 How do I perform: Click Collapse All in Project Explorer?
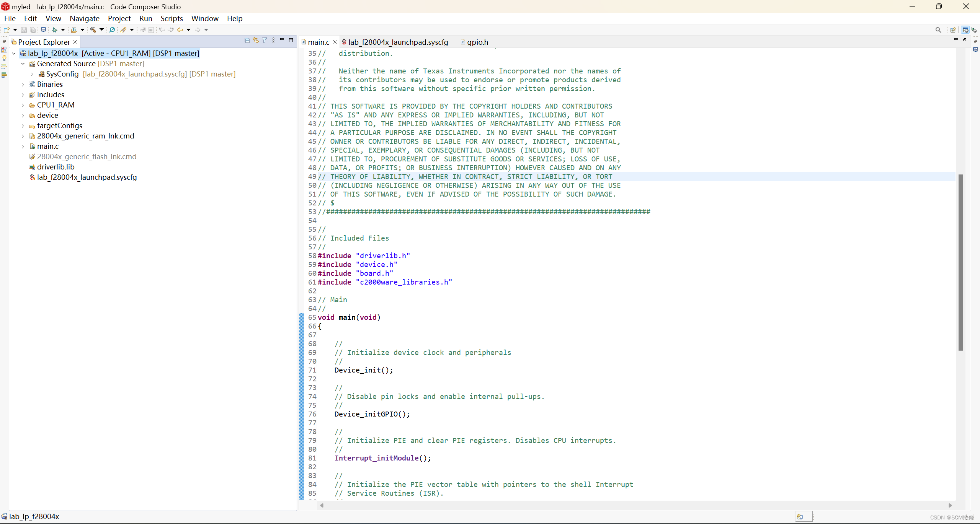[247, 41]
